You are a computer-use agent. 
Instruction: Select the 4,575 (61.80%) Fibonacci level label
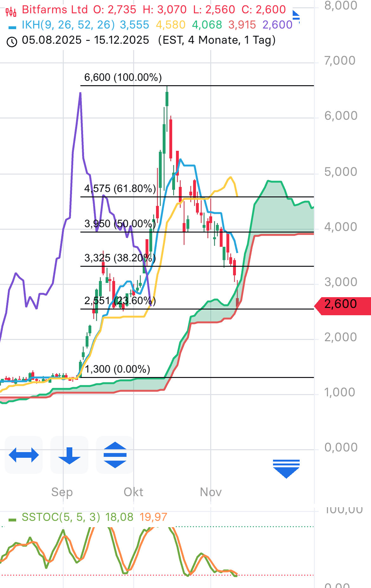(x=120, y=189)
